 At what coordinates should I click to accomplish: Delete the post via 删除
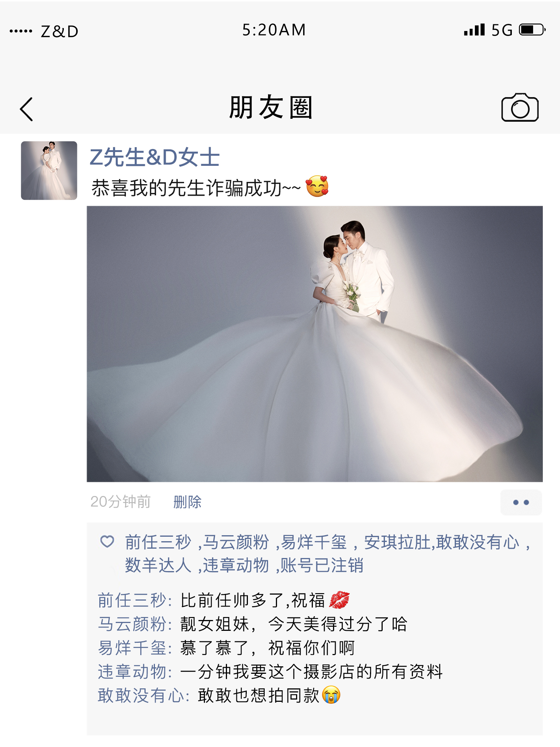tap(187, 502)
